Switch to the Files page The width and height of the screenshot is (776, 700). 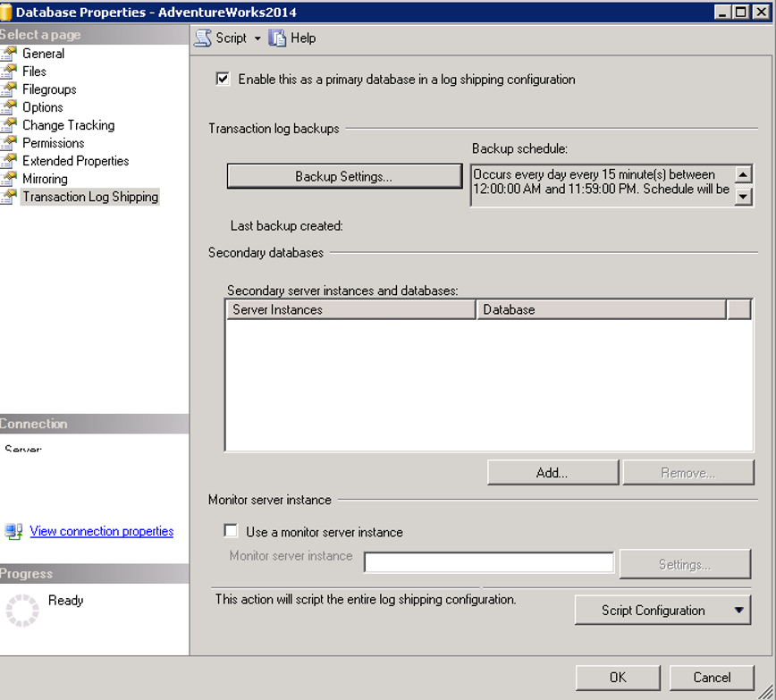click(x=34, y=72)
